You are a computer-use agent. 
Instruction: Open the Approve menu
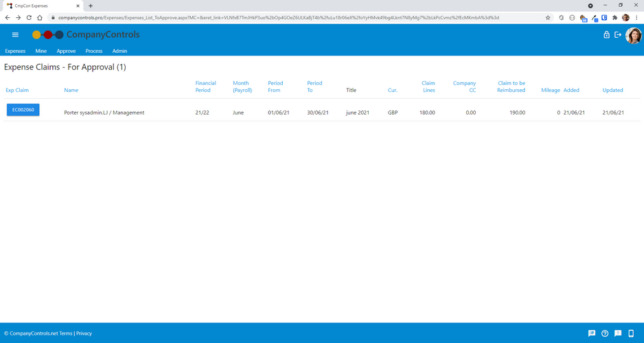(66, 51)
